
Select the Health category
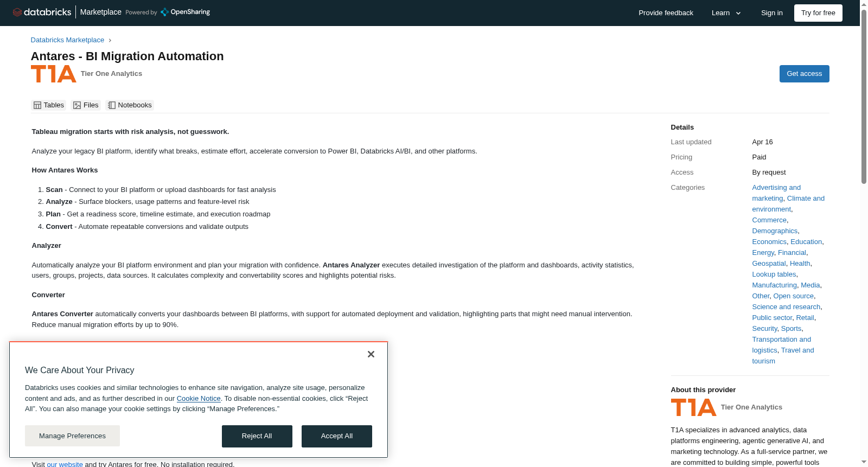[x=800, y=264]
